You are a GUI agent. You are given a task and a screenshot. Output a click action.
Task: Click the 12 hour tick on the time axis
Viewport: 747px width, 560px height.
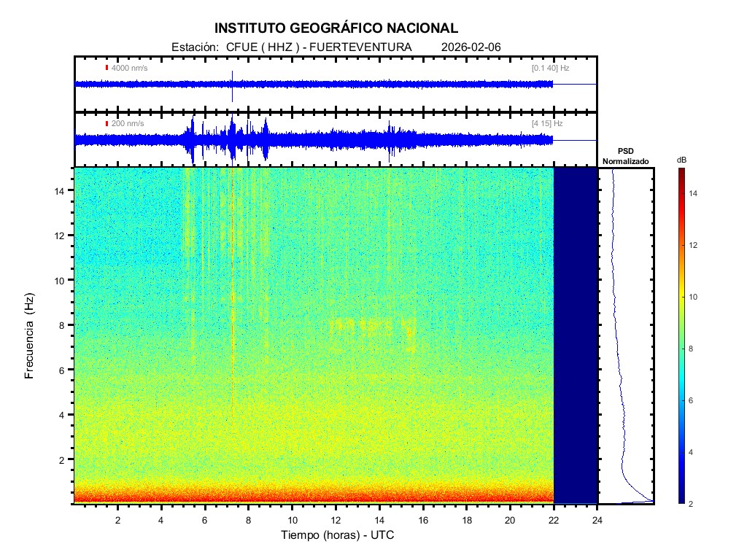pos(336,520)
